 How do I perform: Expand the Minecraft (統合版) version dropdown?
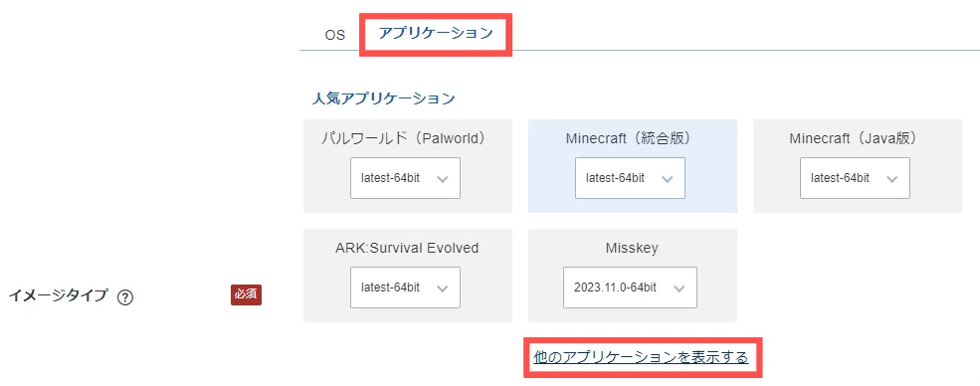coord(630,178)
